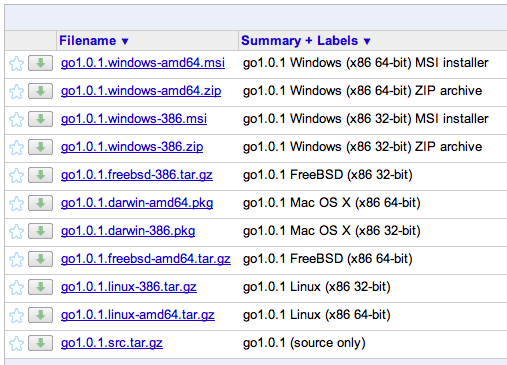Open the go1.0.1.src.tar.gz link
The image size is (507, 365).
pyautogui.click(x=112, y=343)
